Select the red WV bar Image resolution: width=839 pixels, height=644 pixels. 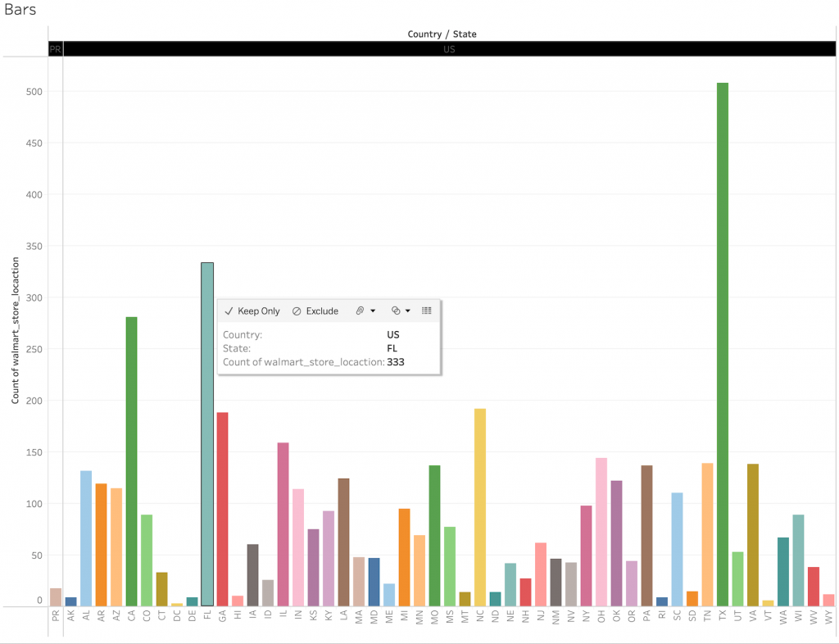pyautogui.click(x=814, y=587)
